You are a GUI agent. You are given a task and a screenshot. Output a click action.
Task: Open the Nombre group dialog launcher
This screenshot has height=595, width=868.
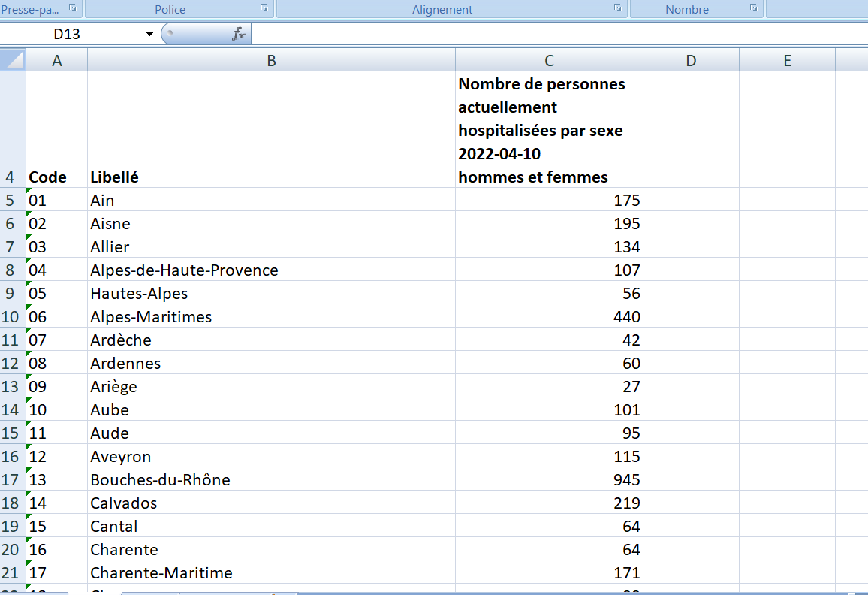point(753,8)
